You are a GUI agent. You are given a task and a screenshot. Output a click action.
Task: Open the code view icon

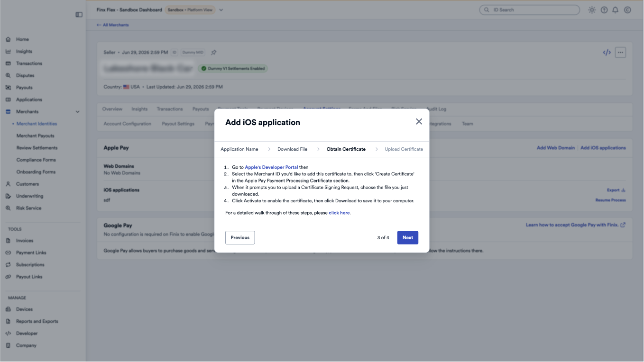click(607, 53)
